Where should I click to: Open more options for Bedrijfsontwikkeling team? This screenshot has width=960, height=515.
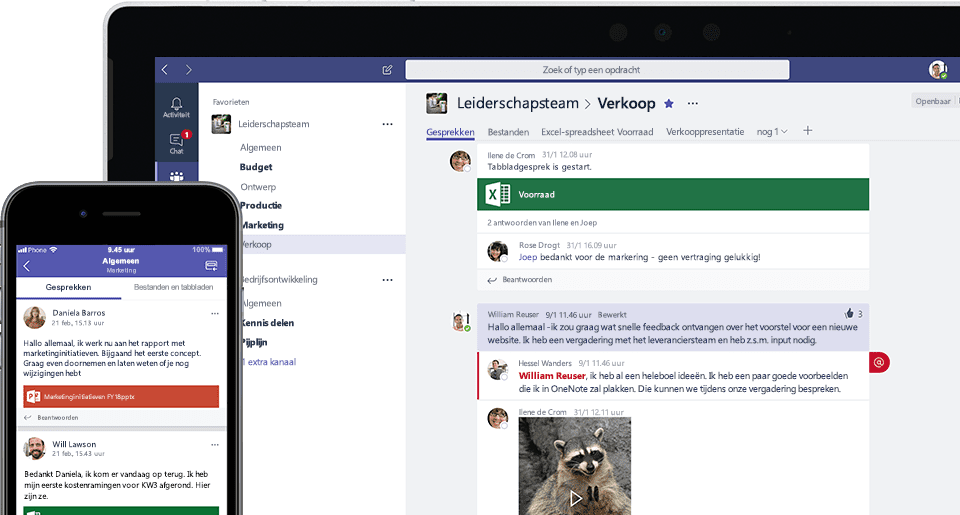coord(388,280)
